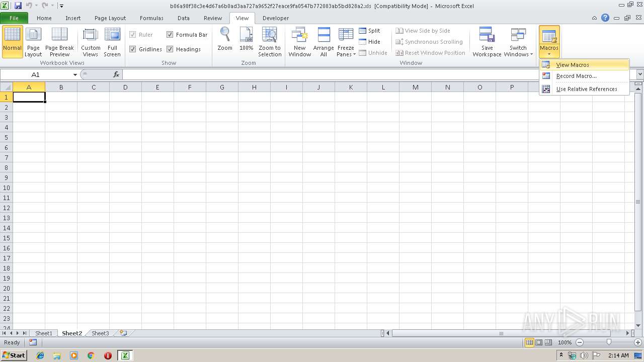Click inside the formula bar input
Screen dimensions: 644x362
point(379,74)
